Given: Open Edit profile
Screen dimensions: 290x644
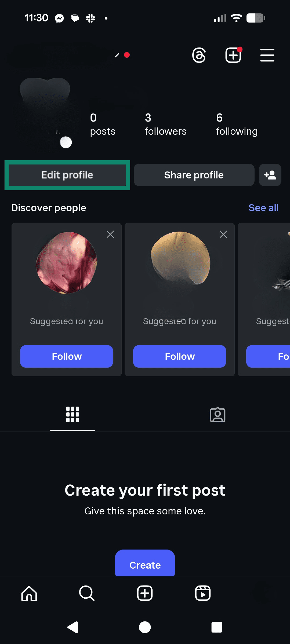Looking at the screenshot, I should pos(67,175).
